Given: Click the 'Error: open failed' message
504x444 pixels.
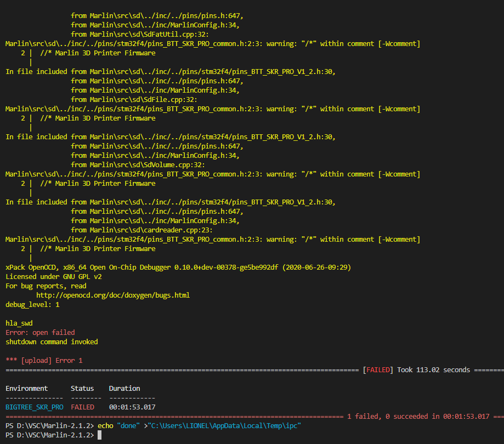Looking at the screenshot, I should (40, 333).
